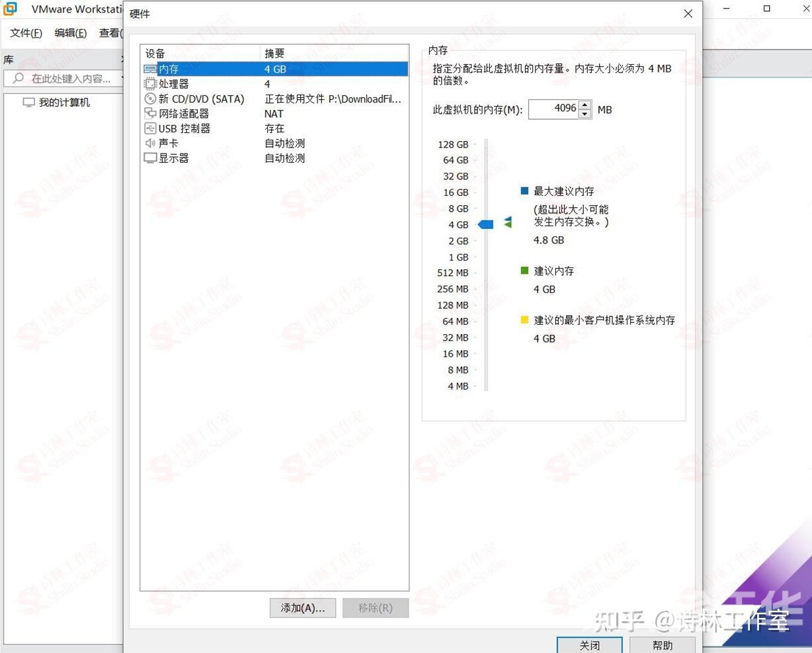Click the 建议内存 green marker
This screenshot has width=812, height=653.
524,271
